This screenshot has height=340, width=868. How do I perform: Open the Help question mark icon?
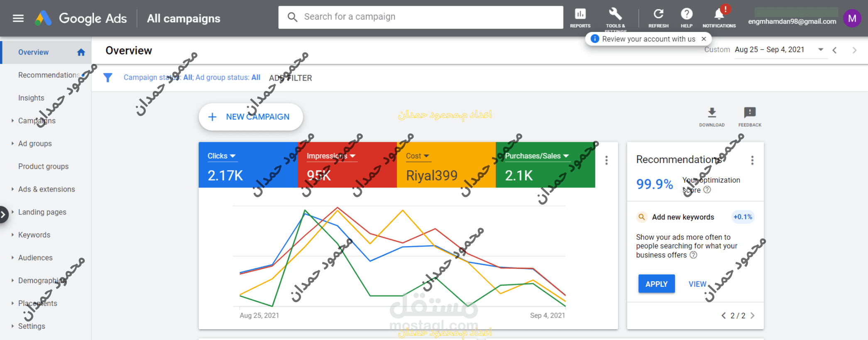687,15
